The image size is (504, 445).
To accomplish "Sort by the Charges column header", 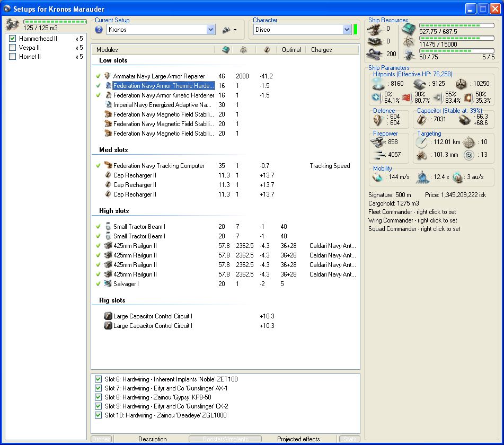I will (332, 50).
